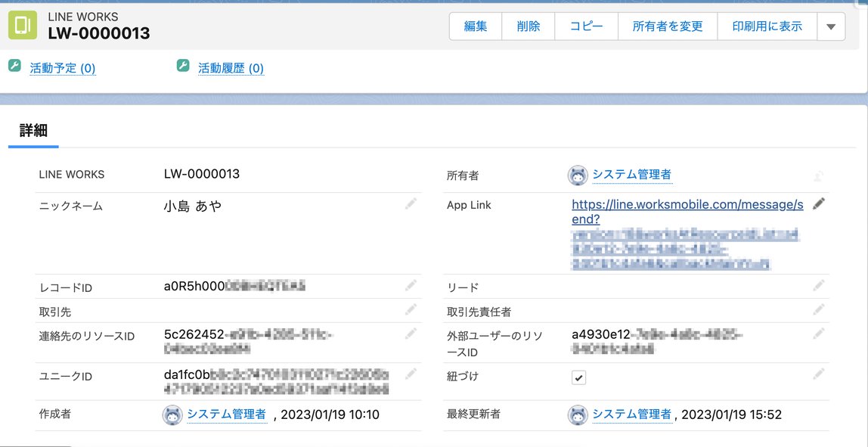Image resolution: width=868 pixels, height=447 pixels.
Task: Click pencil icon in 外部ユーザーのリソースID row
Action: pos(819,334)
